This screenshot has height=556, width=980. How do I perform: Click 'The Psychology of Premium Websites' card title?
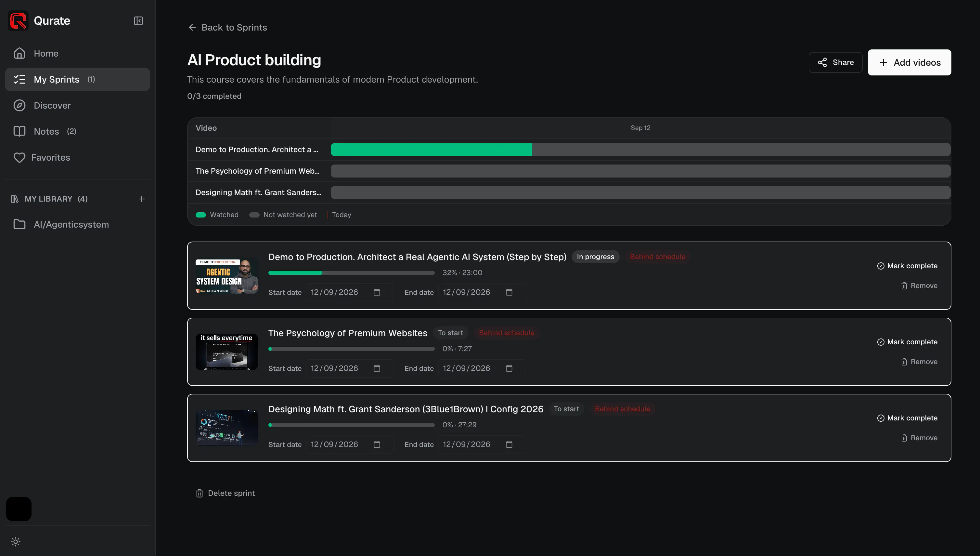(348, 333)
